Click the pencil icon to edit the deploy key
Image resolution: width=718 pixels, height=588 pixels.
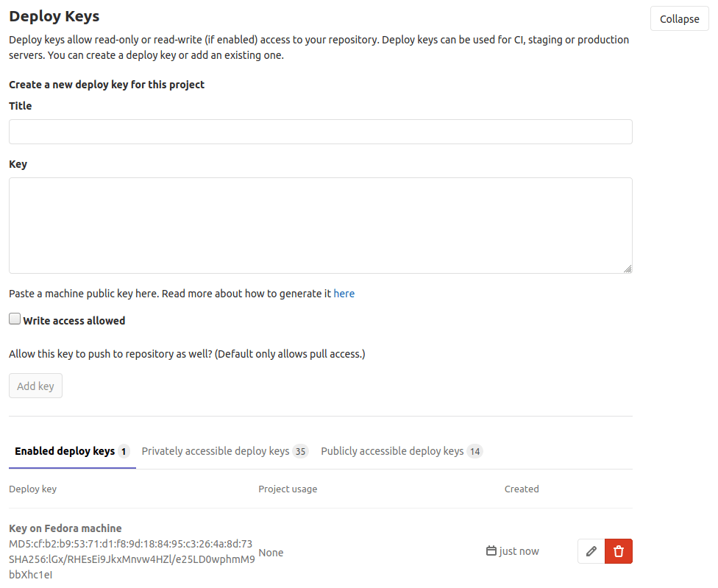[x=591, y=551]
